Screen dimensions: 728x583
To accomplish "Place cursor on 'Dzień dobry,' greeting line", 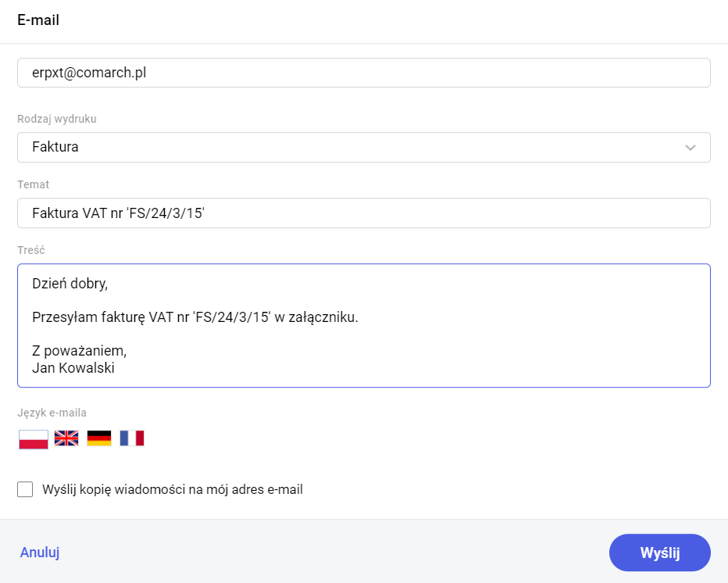I will (x=70, y=282).
